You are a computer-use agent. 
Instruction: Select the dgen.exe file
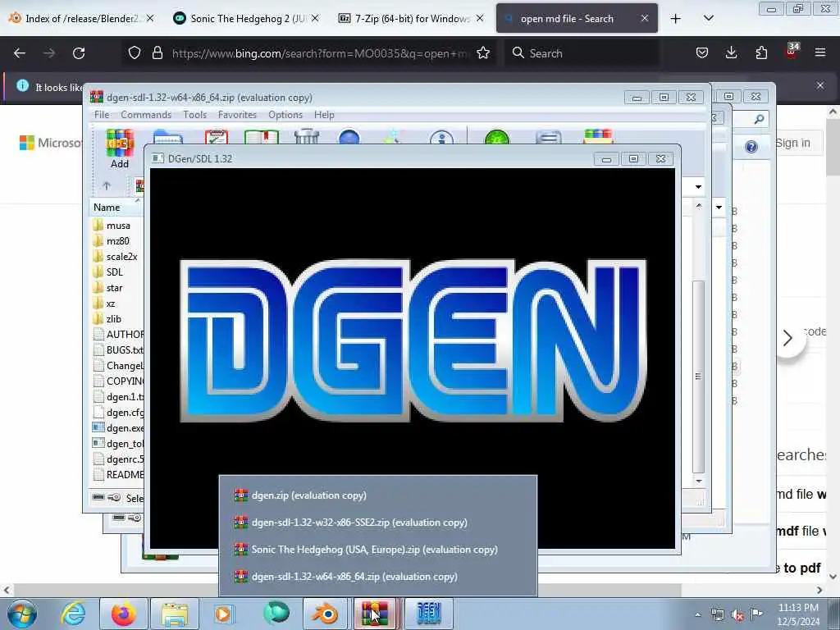pos(117,428)
